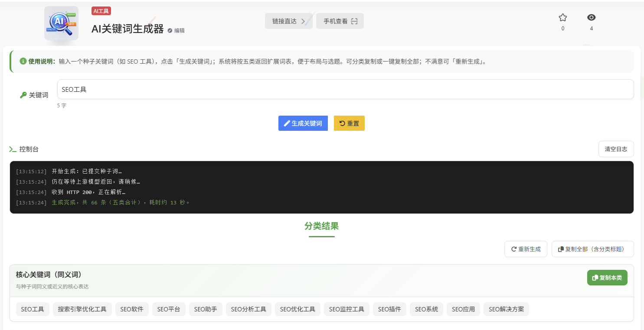Click the 生成关键词 button
Image resolution: width=644 pixels, height=330 pixels.
[x=303, y=123]
